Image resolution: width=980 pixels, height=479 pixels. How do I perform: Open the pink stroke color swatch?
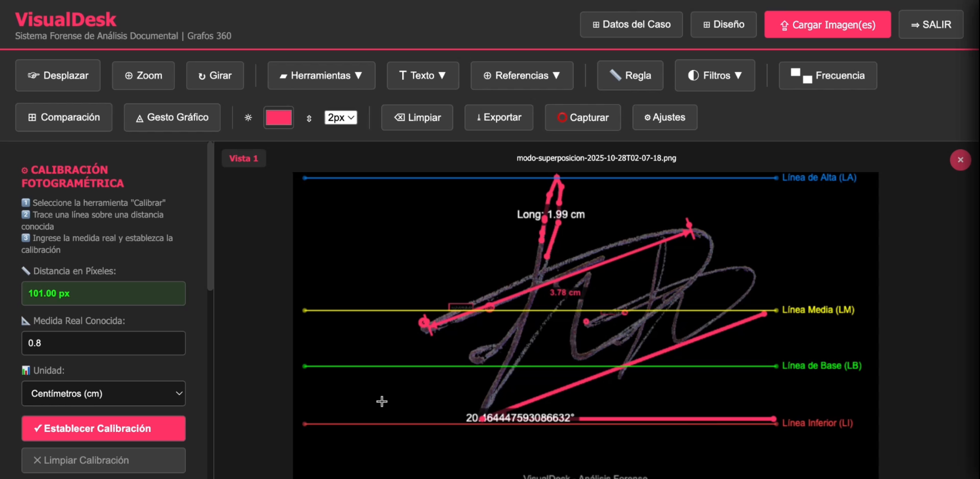point(278,118)
